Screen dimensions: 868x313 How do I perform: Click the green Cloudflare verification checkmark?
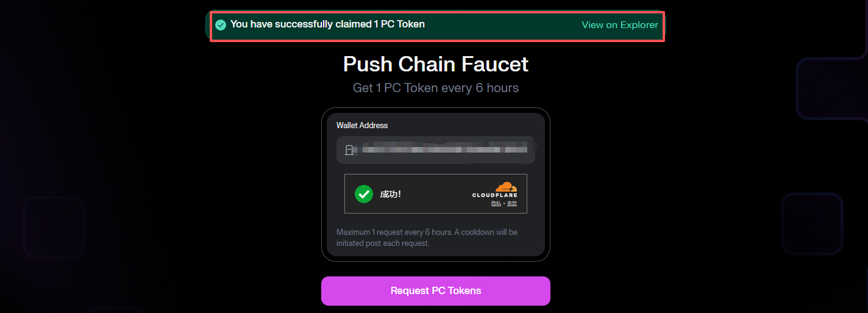tap(364, 194)
